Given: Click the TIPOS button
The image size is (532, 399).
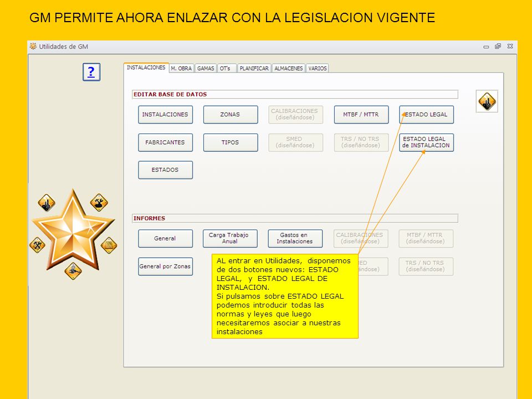Looking at the screenshot, I should coord(231,142).
